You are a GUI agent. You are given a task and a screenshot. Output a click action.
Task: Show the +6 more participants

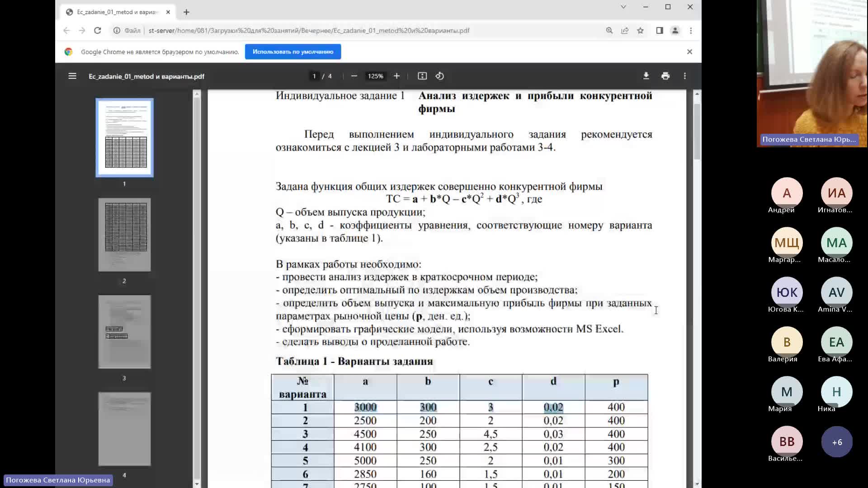pos(837,442)
